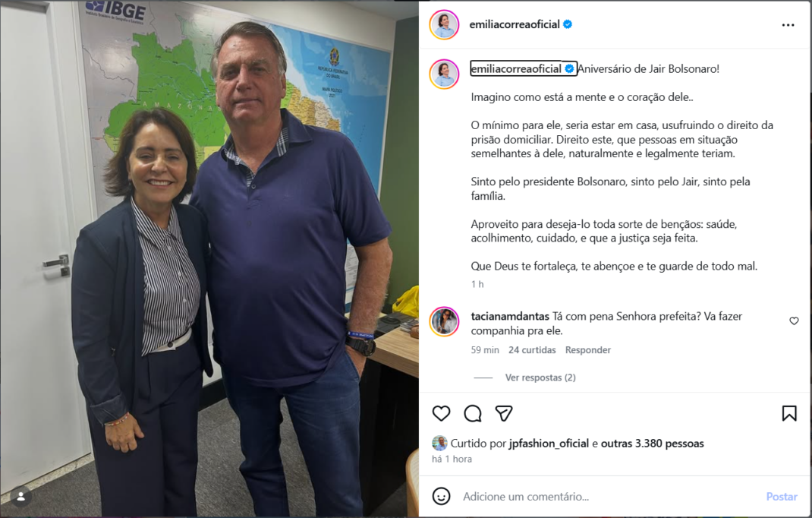Open emiliacorreaoficial avatar in header
The image size is (812, 518).
tap(444, 24)
